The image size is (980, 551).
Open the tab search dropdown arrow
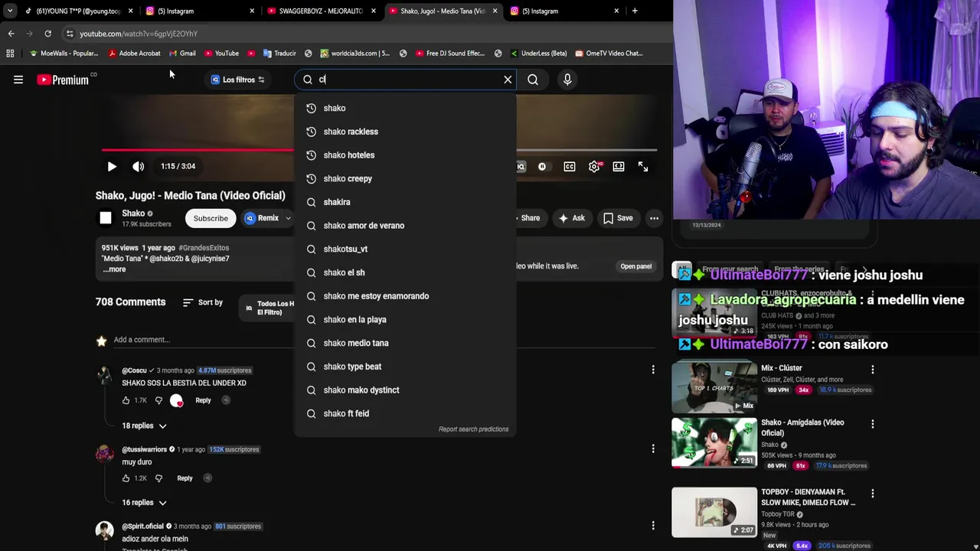[x=9, y=11]
